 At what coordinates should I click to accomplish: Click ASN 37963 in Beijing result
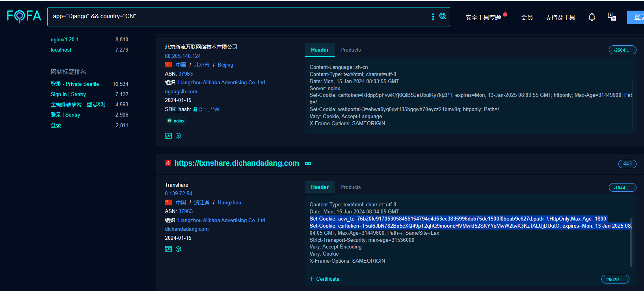(x=186, y=74)
